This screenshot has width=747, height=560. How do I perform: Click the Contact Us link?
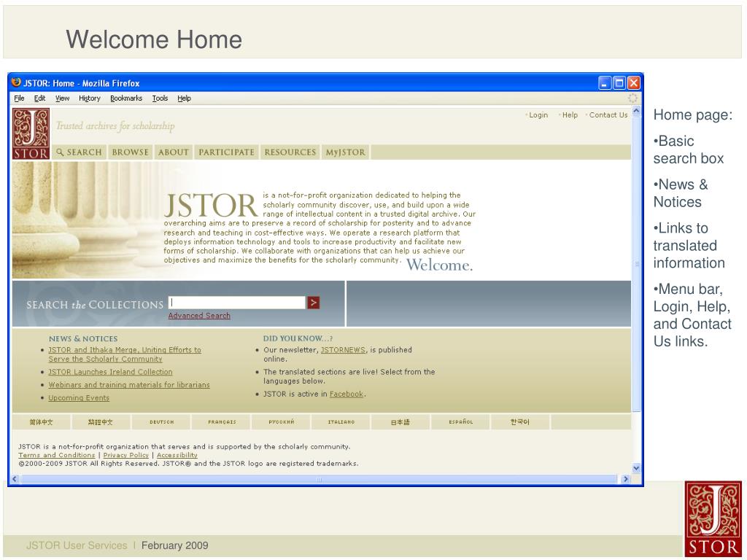[608, 115]
